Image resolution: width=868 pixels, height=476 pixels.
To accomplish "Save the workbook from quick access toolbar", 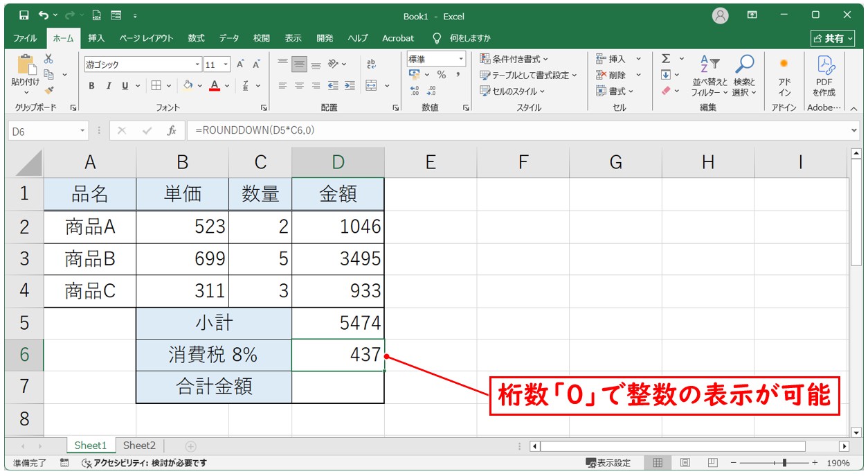I will [24, 15].
